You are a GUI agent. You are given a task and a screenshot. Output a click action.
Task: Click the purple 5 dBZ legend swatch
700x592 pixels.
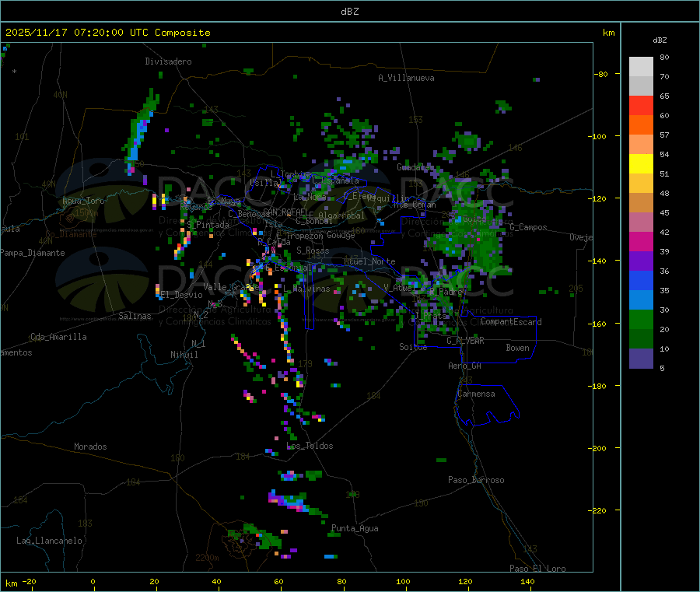(x=641, y=359)
